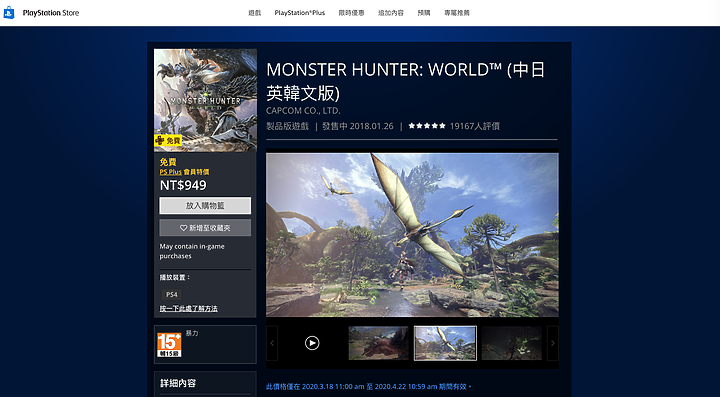Click the price validity period notice text
The height and width of the screenshot is (397, 720).
point(368,387)
